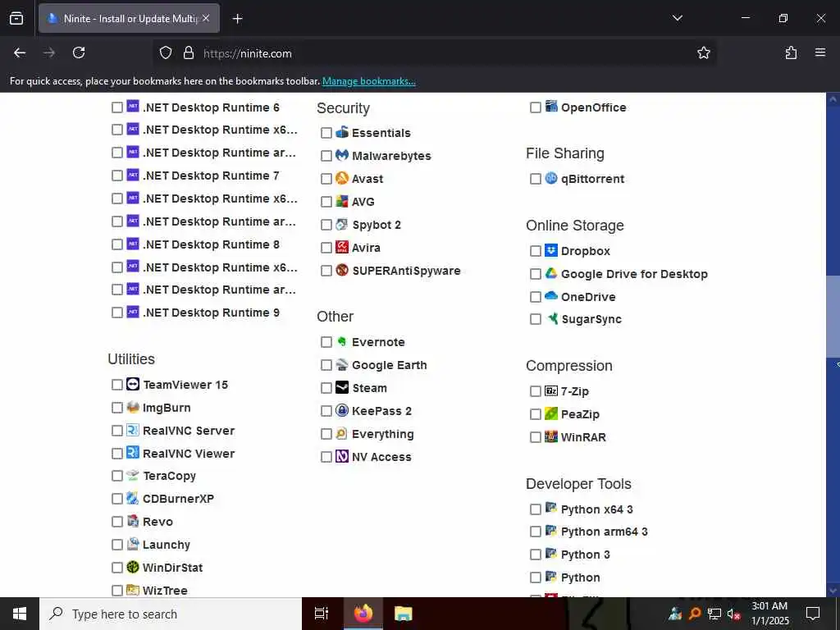
Task: Click the ImgBurn icon
Action: click(x=133, y=407)
